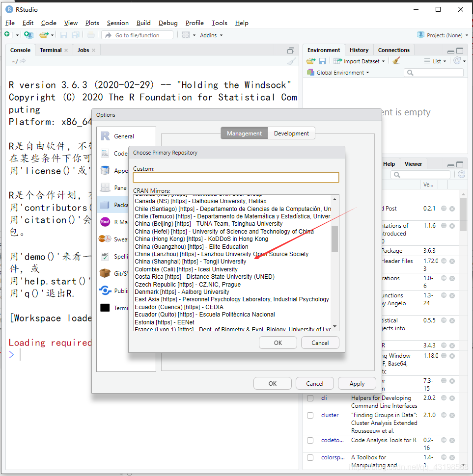Switch to the History tab
This screenshot has height=476, width=473.
click(359, 50)
